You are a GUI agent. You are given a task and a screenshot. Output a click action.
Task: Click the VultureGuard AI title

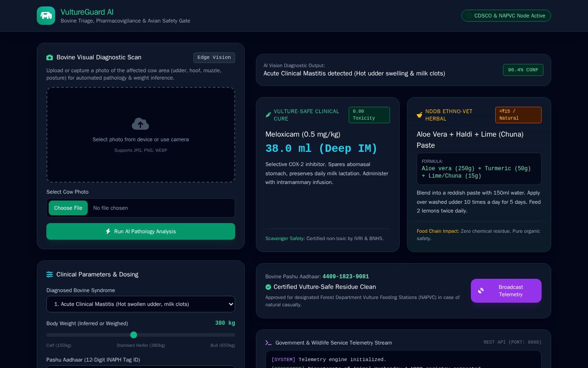coord(87,12)
